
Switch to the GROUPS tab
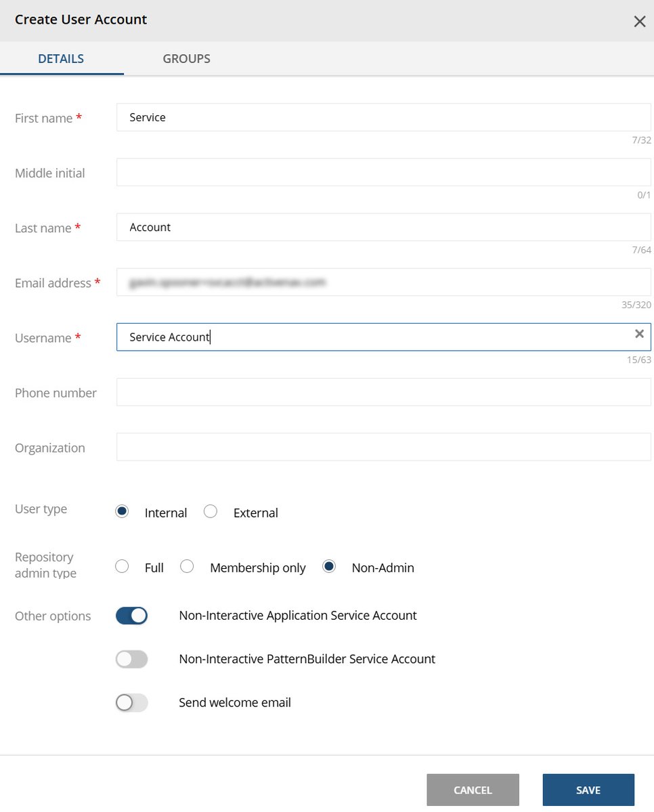(x=186, y=58)
